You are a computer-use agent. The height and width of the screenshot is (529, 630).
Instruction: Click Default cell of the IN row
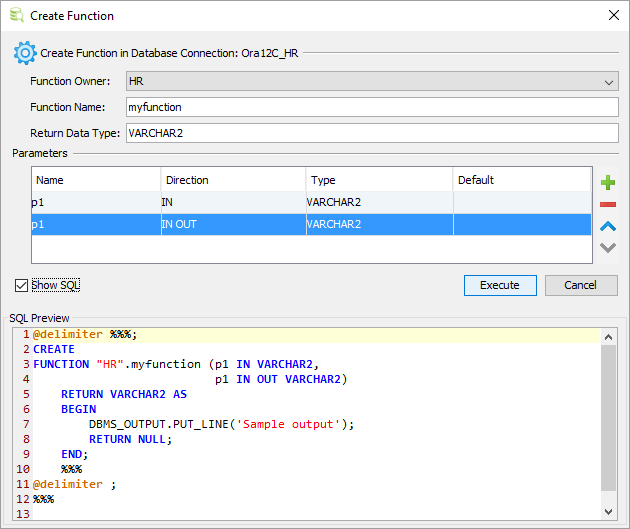click(x=522, y=202)
